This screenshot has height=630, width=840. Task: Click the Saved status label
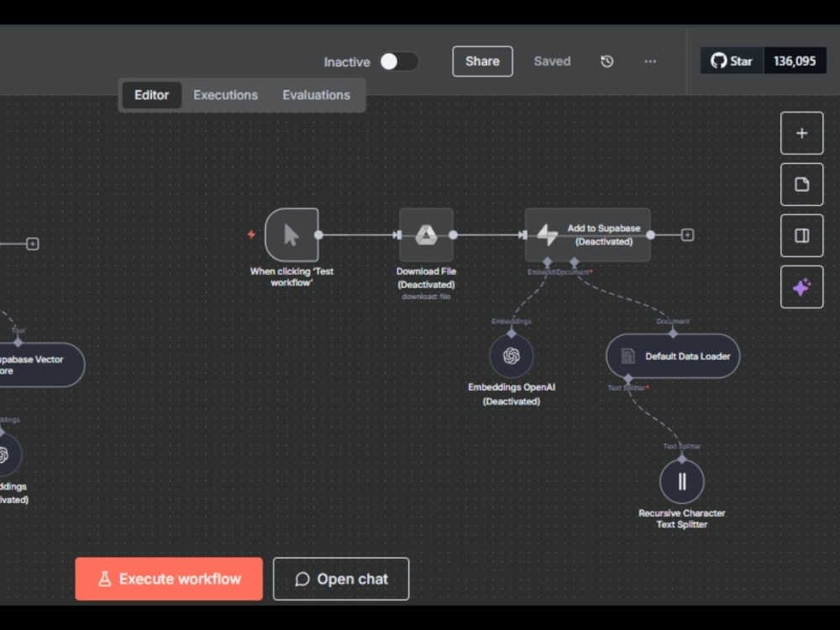tap(552, 61)
